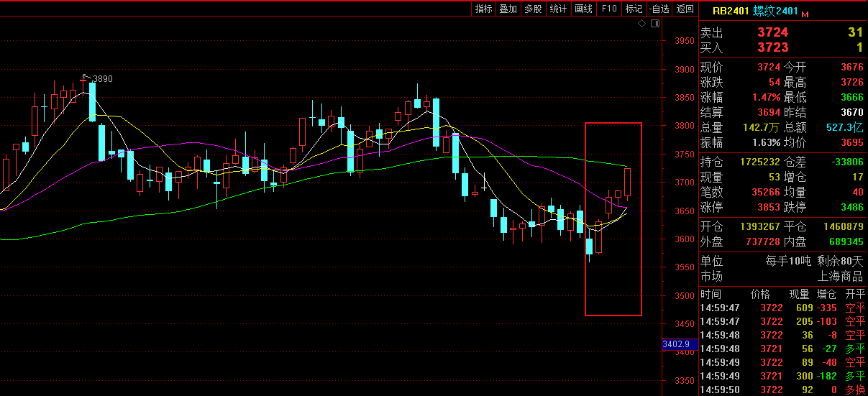Open the 统计 statistics tool

(558, 9)
